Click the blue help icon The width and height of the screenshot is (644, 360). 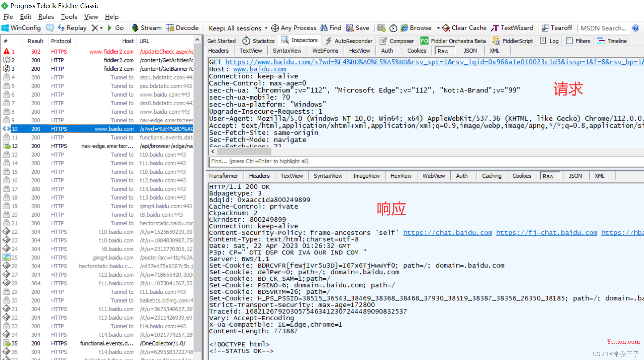(x=636, y=28)
